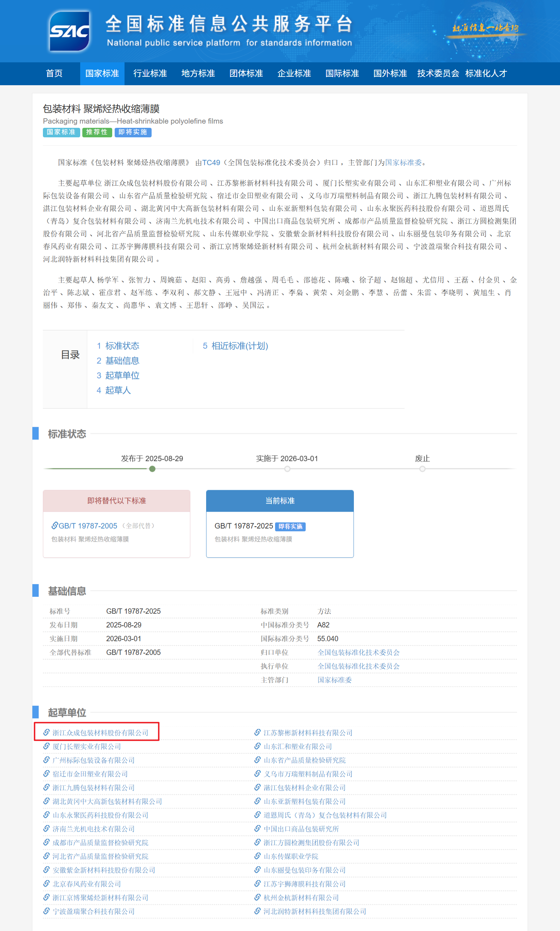Click link icon before 厦门长塑实业有限公司
This screenshot has height=931, width=560.
coord(46,746)
